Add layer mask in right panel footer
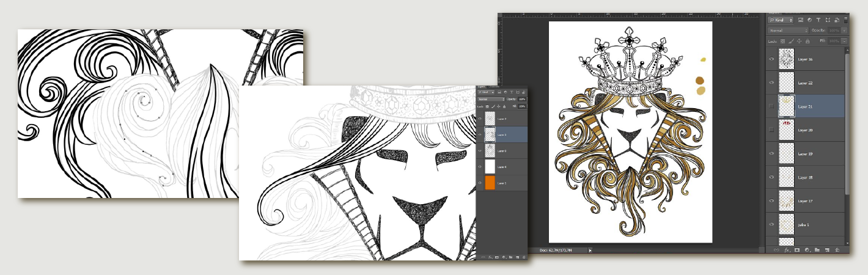Screen dimensions: 868x275 click(x=797, y=250)
